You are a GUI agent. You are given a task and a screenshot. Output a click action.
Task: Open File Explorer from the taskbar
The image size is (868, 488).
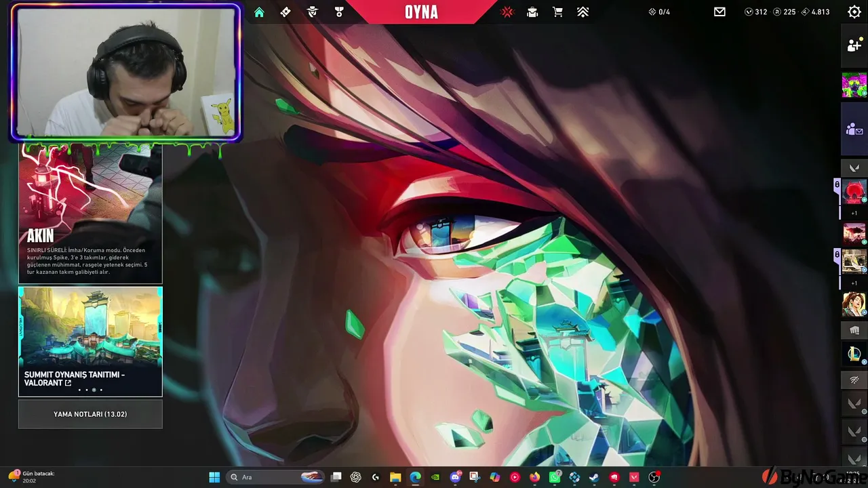pos(395,477)
